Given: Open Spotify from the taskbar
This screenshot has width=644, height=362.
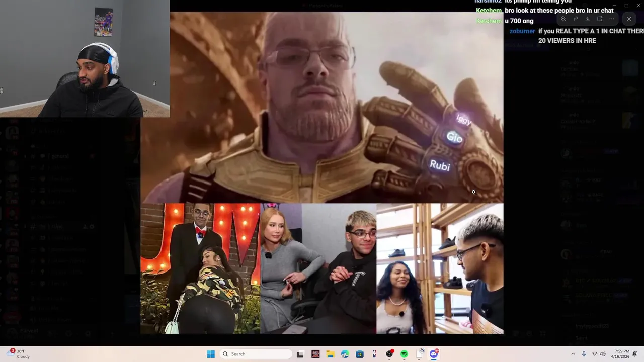Looking at the screenshot, I should 404,354.
